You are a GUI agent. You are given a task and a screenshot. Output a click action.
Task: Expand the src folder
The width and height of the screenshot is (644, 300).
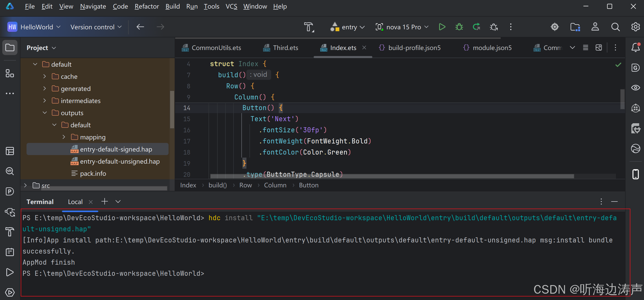point(25,185)
